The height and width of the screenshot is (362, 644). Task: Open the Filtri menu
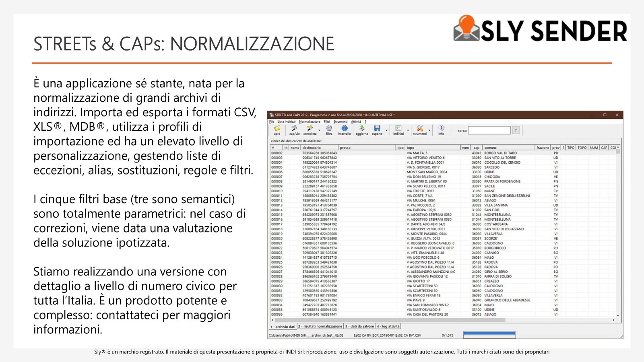(x=327, y=121)
